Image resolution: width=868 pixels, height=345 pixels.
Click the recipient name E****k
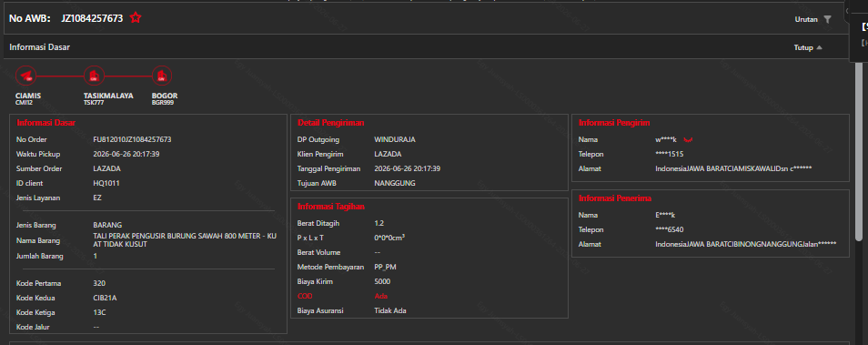click(665, 215)
